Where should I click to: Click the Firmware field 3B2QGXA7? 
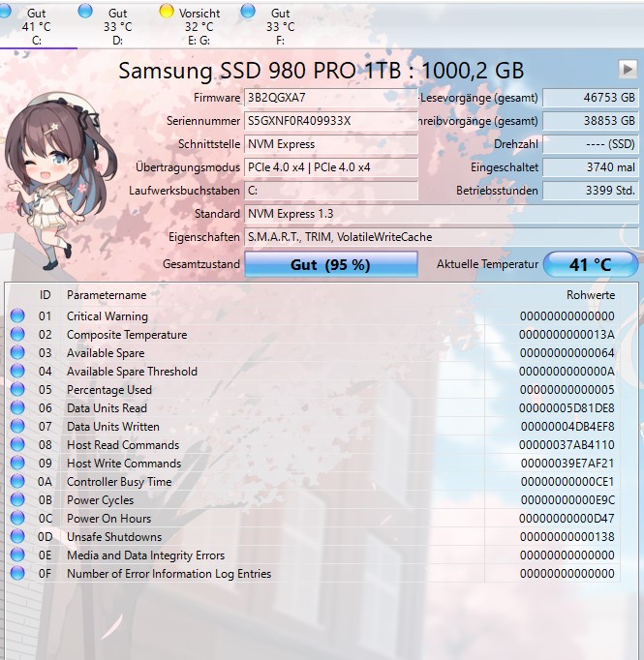(331, 98)
